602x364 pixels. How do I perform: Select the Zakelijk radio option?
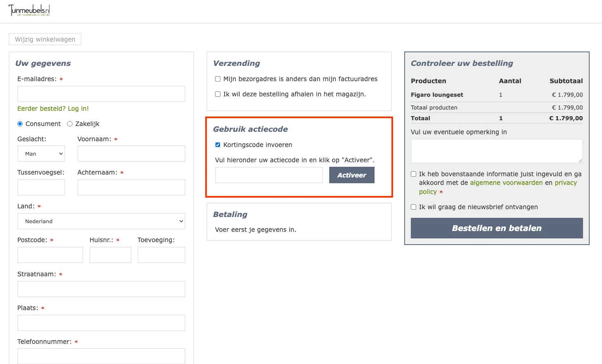[x=70, y=124]
